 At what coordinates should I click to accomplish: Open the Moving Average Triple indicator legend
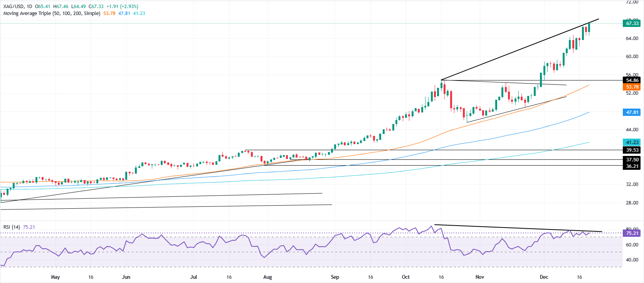[52, 13]
